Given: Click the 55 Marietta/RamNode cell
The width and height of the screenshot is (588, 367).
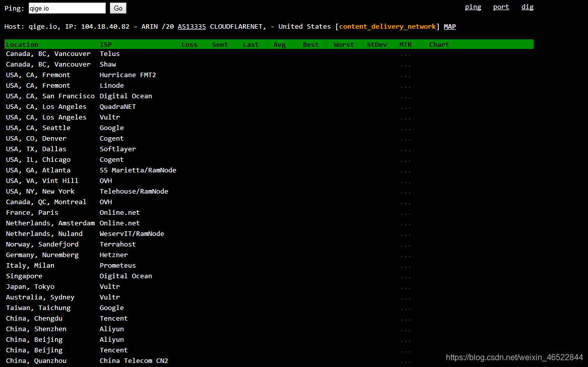Looking at the screenshot, I should coord(138,170).
